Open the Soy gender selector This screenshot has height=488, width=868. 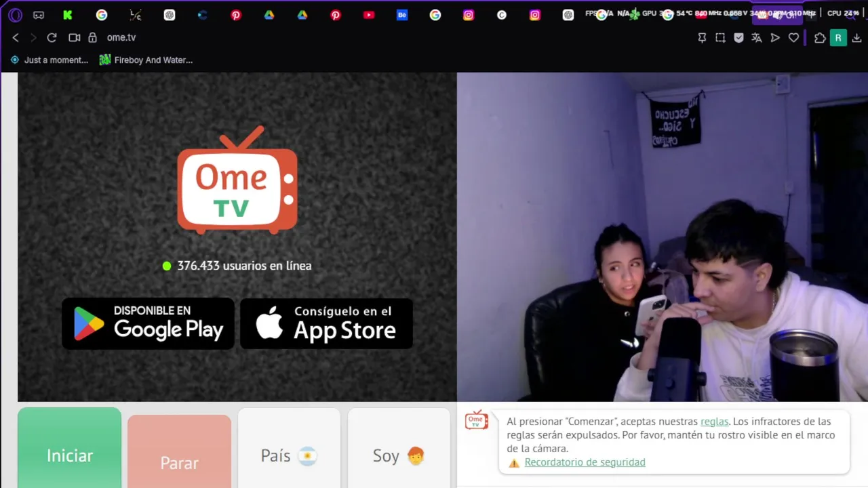pyautogui.click(x=399, y=448)
